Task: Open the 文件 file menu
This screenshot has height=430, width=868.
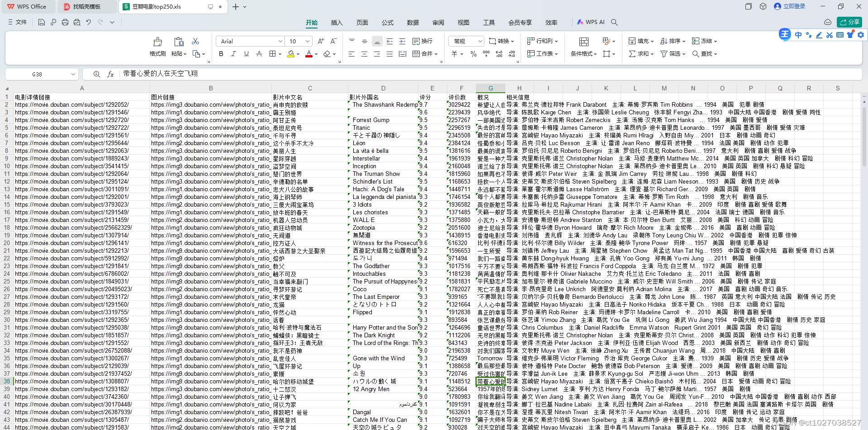Action: 18,22
